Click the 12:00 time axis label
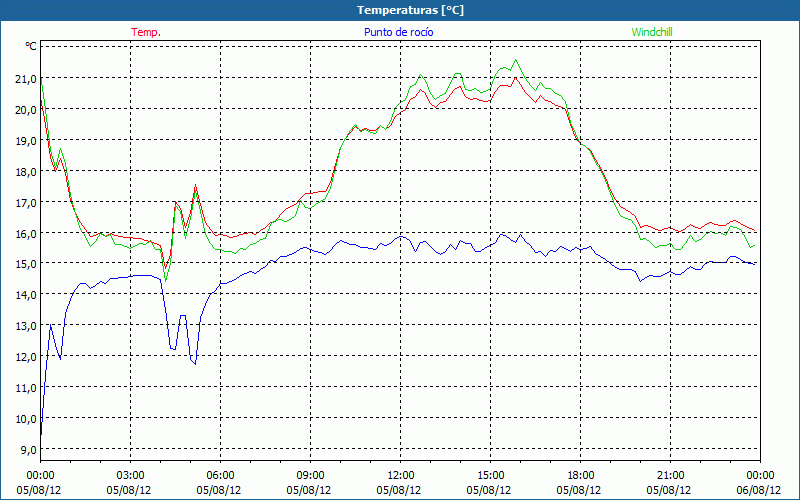Screen dimensions: 800x500 (401, 476)
